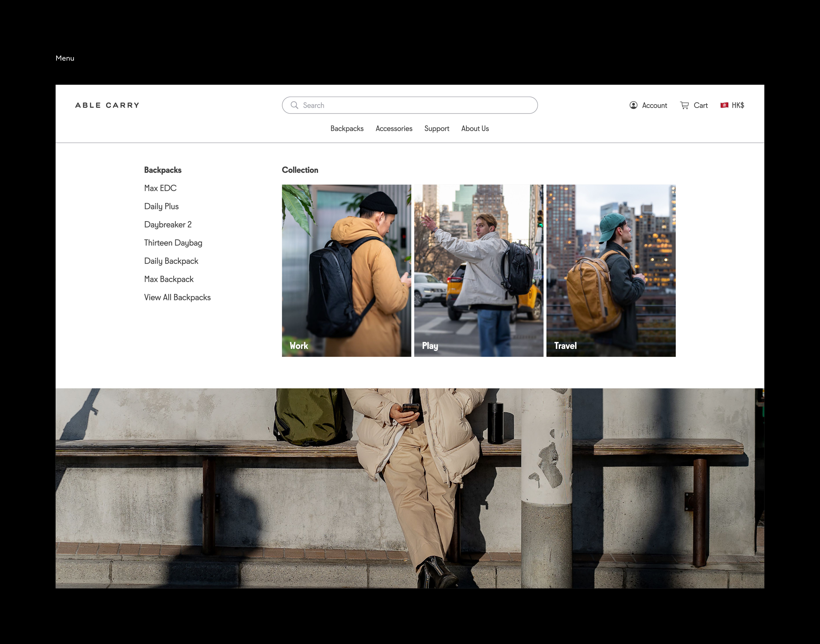Screen dimensions: 820x644
Task: Click the account profile icon
Action: 634,105
